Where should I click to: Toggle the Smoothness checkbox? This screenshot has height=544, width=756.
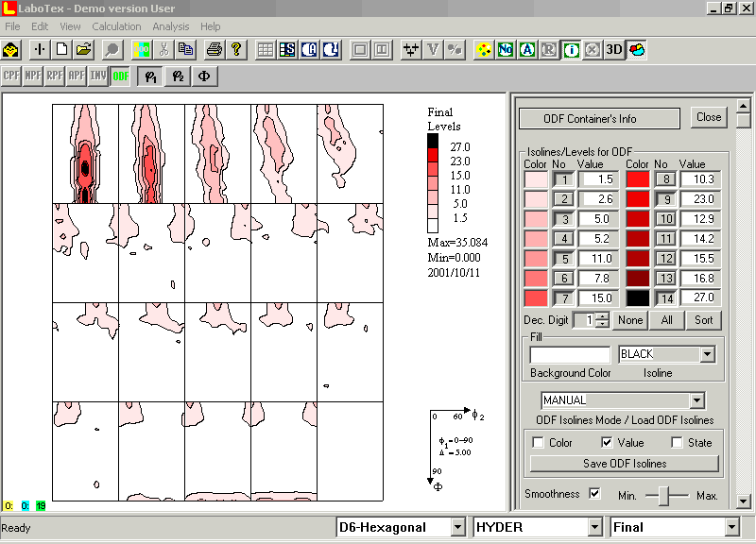(594, 494)
